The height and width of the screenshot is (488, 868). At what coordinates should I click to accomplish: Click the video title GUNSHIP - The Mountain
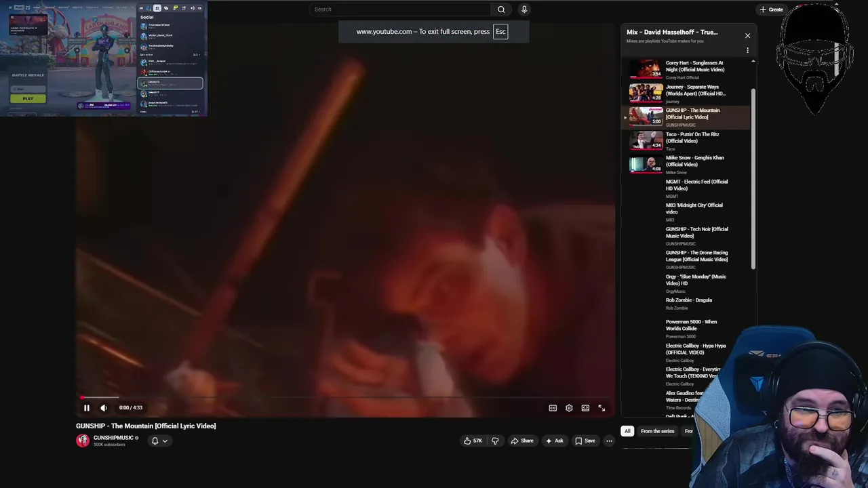tap(146, 426)
